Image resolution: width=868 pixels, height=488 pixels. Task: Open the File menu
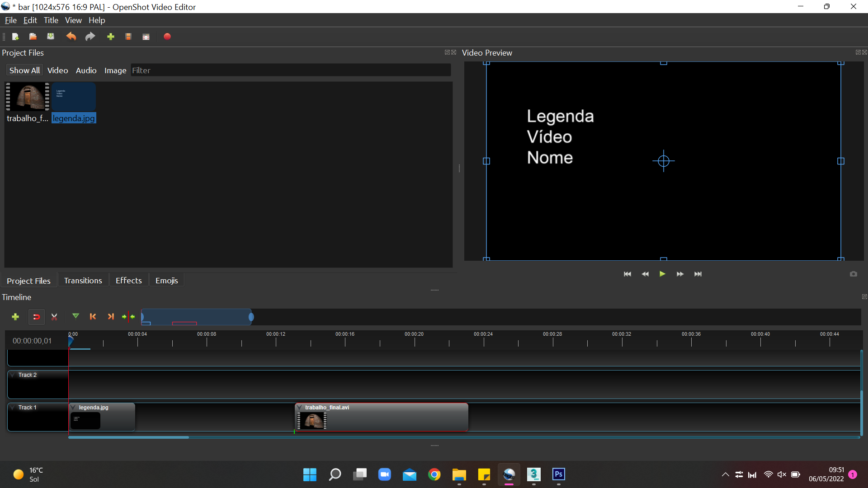point(11,20)
